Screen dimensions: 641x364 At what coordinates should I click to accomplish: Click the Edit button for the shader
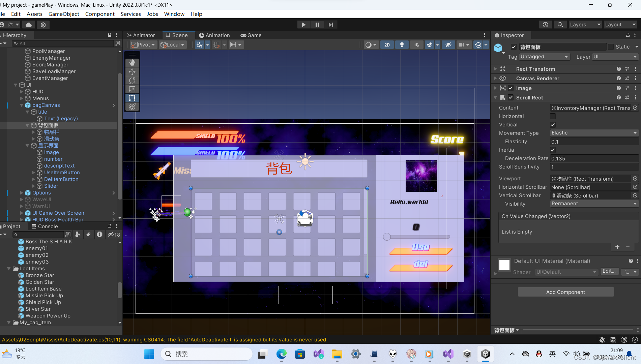point(609,271)
